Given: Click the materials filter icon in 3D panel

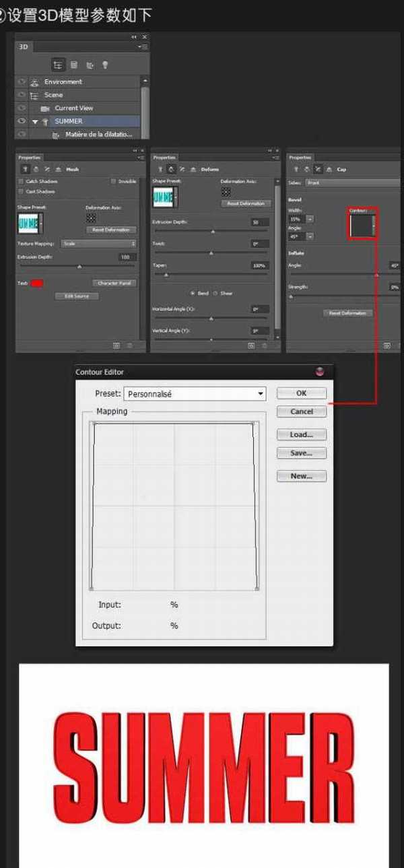Looking at the screenshot, I should pos(90,65).
